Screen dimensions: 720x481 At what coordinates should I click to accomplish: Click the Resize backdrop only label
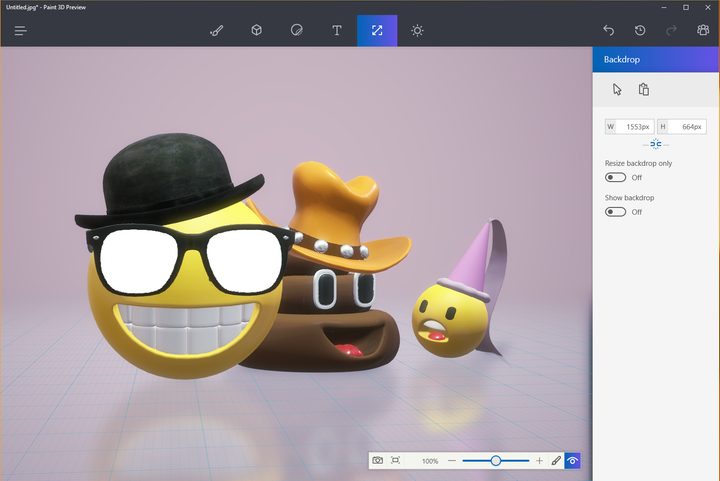(x=638, y=163)
